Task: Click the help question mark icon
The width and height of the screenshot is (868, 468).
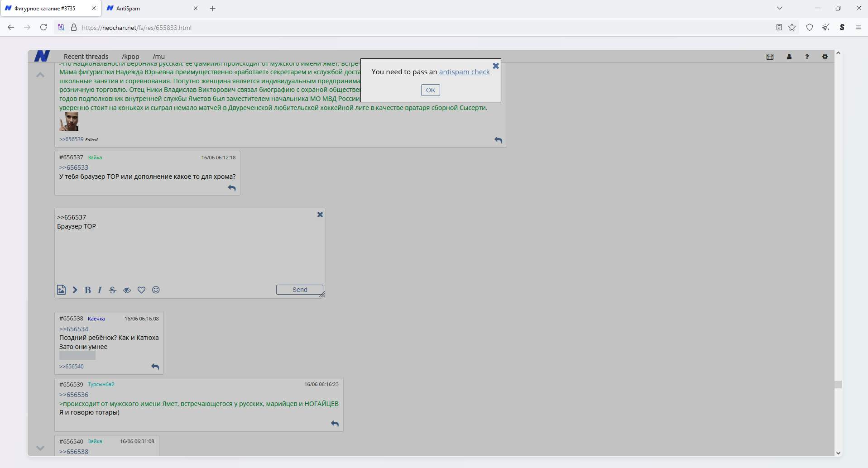Action: (806, 57)
